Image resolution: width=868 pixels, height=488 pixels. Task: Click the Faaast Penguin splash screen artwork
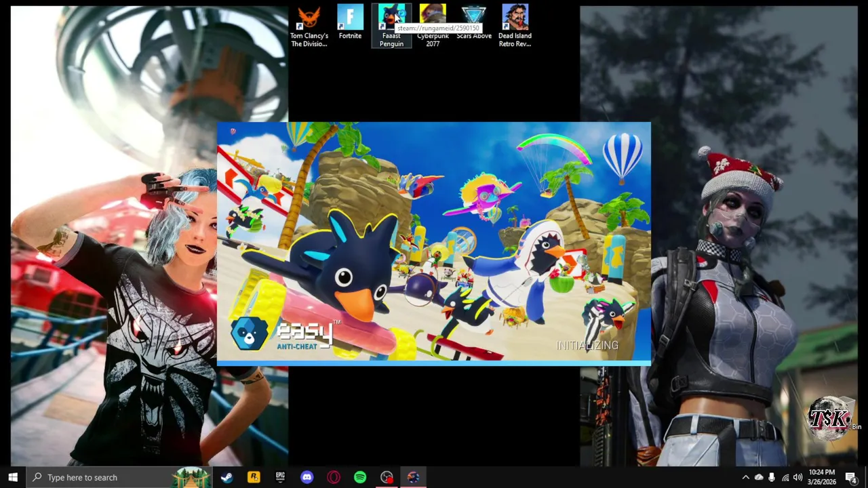[x=434, y=241]
